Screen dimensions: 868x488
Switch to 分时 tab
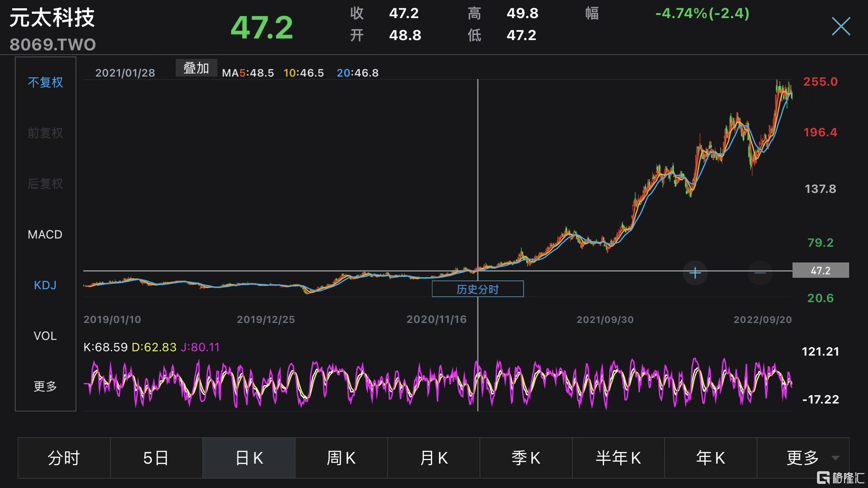(64, 458)
